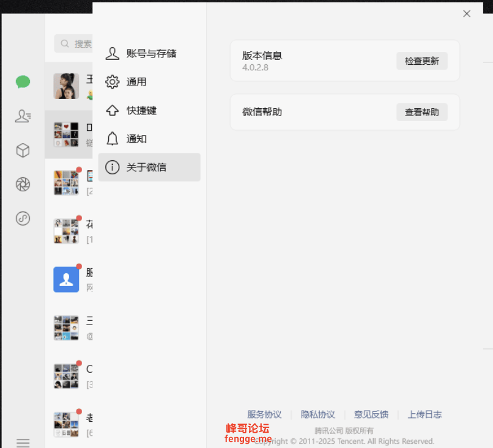The width and height of the screenshot is (493, 448).
Task: Open Moments via the aperture icon
Action: point(23,184)
